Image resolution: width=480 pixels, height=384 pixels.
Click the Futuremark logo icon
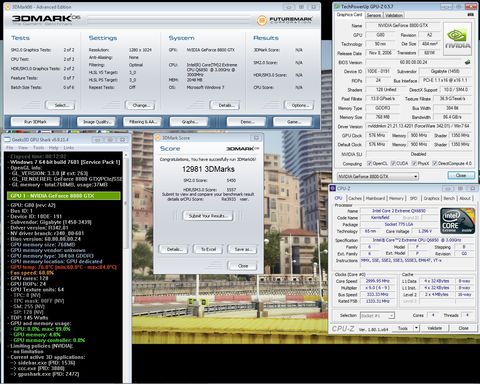[262, 20]
